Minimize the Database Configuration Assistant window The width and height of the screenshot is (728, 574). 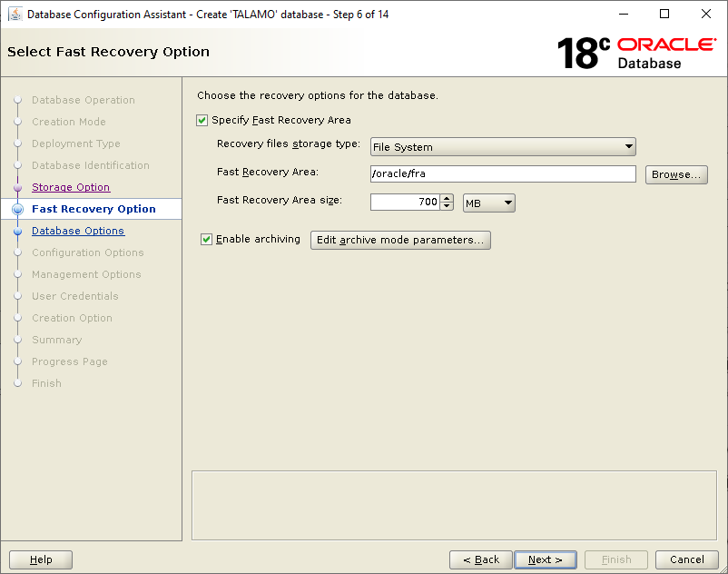624,14
